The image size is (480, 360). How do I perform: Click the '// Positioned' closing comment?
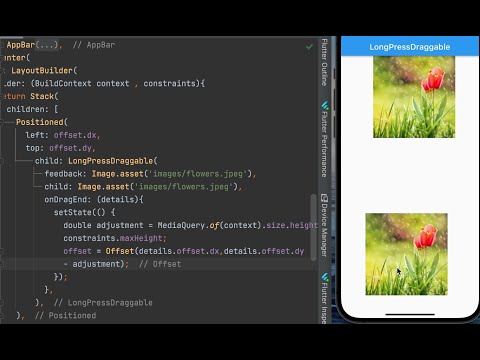click(x=65, y=316)
